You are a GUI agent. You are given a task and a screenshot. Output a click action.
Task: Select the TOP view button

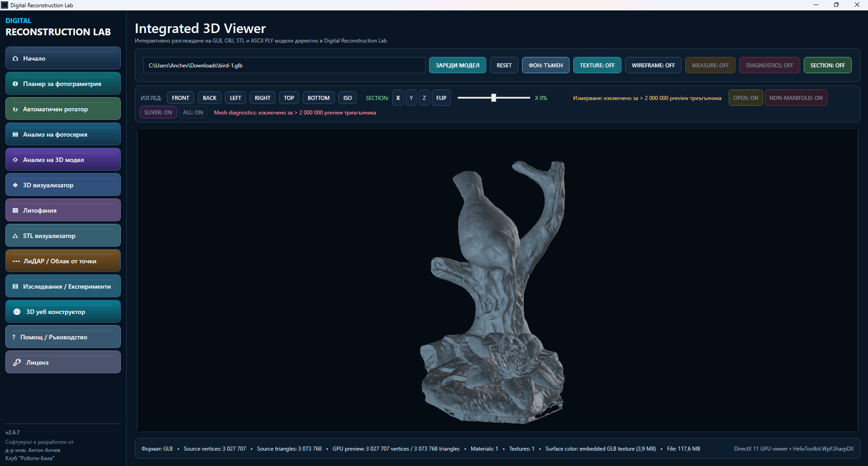[x=289, y=98]
